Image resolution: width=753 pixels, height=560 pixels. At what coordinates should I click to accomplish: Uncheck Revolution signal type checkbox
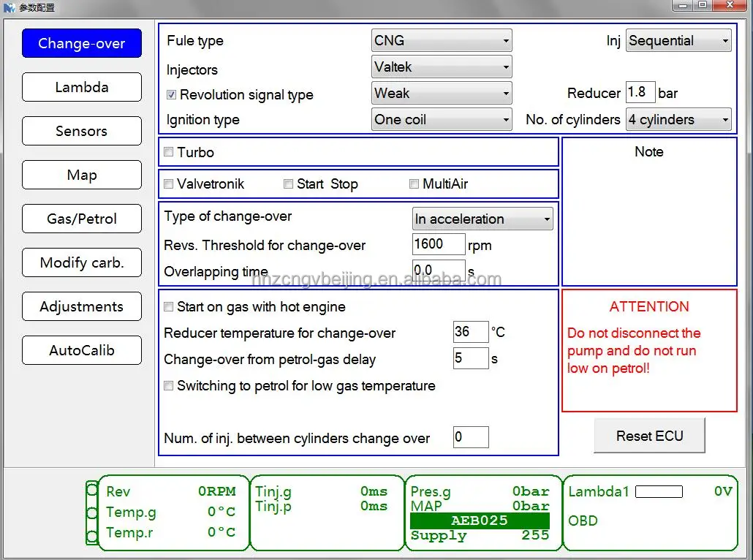point(172,94)
